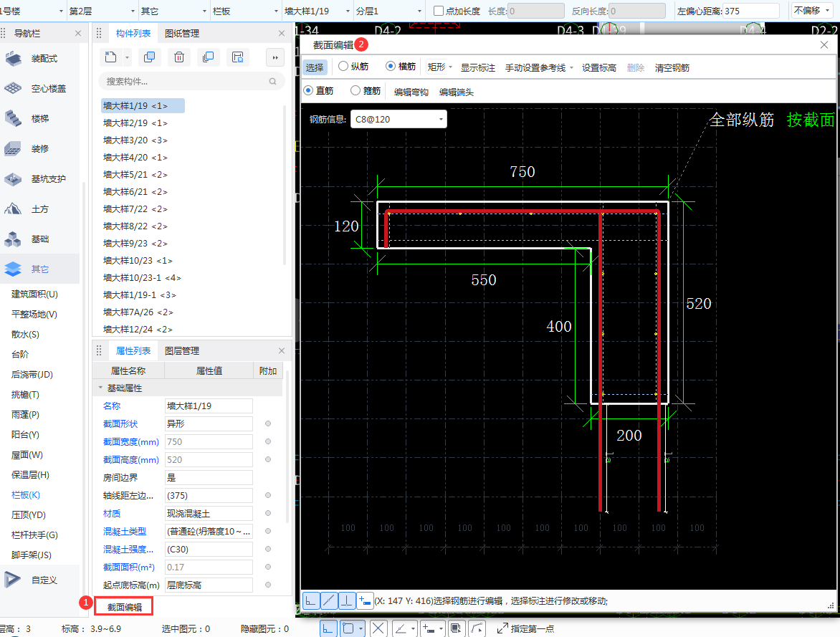Click the delete component trash icon
This screenshot has width=840, height=637.
click(179, 57)
